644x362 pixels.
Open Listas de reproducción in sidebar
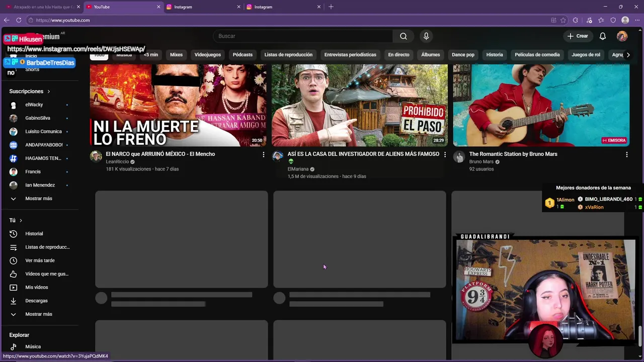(39, 247)
